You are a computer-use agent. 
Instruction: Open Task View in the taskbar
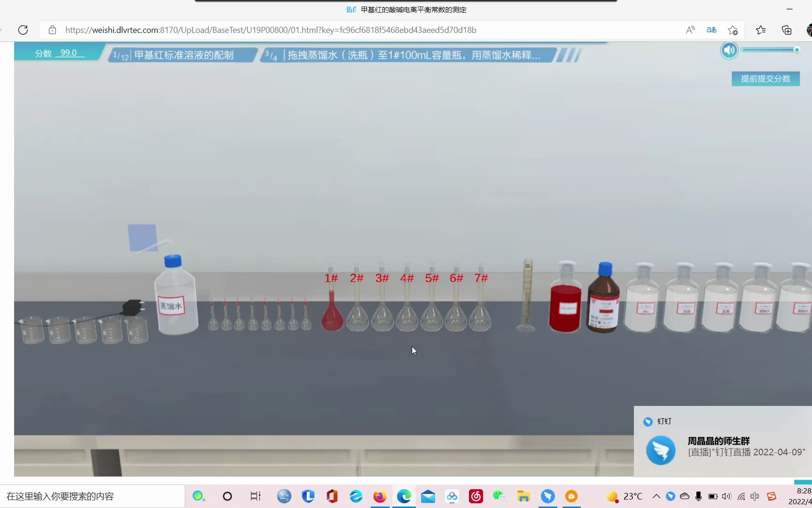click(256, 496)
